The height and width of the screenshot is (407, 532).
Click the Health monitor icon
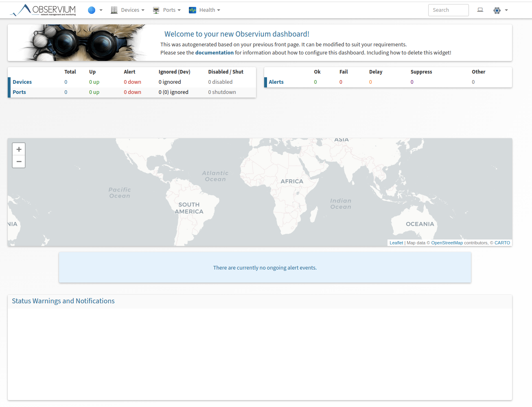(193, 10)
